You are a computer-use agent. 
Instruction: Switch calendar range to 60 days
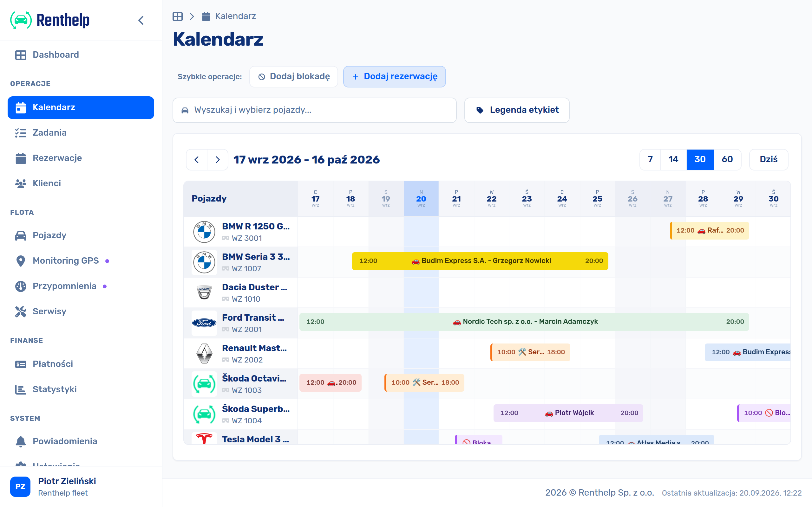(727, 159)
